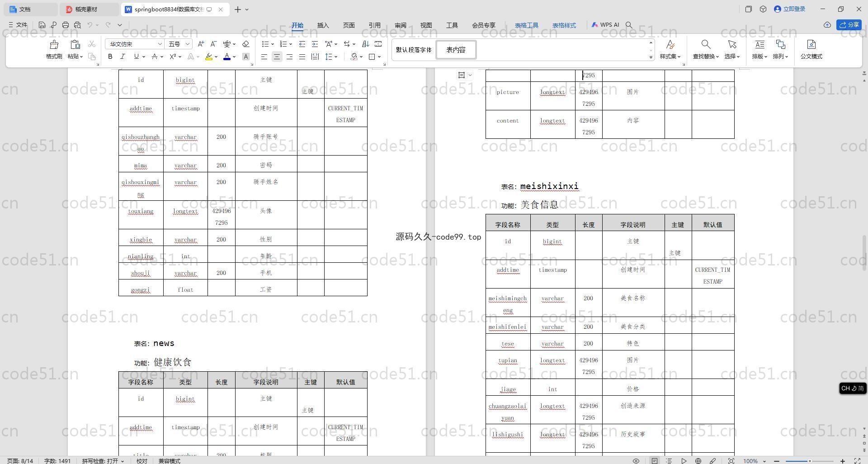This screenshot has width=868, height=464.
Task: Toggle character shading (A with box)
Action: 246,57
